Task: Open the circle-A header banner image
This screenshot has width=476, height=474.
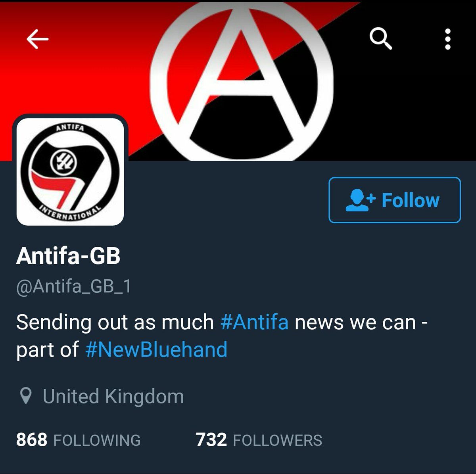Action: tap(238, 81)
